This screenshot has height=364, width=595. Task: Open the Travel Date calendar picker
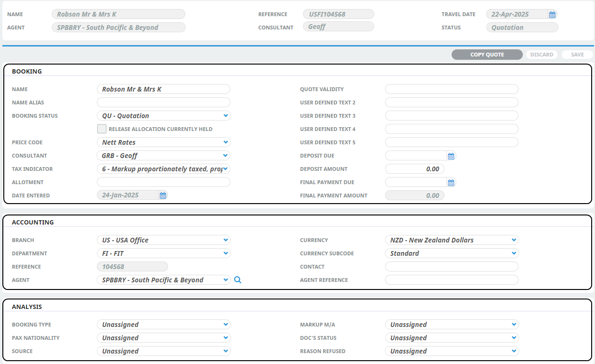552,15
